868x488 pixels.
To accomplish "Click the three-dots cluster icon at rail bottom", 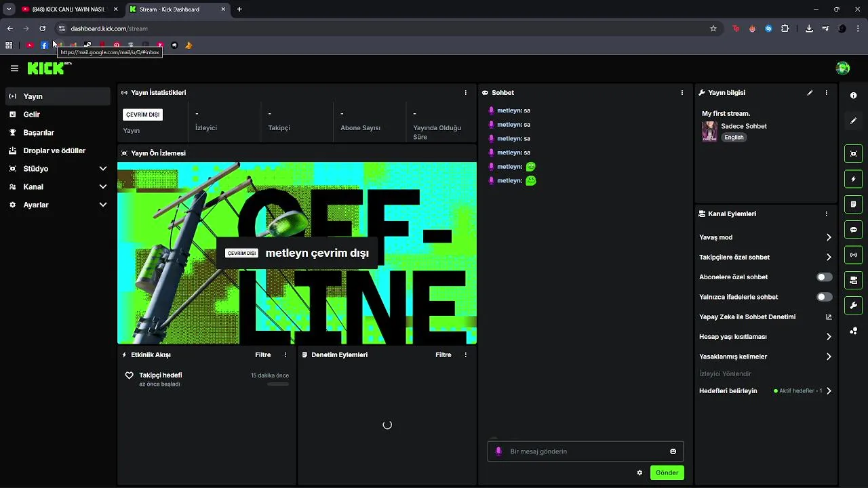I will [x=853, y=331].
